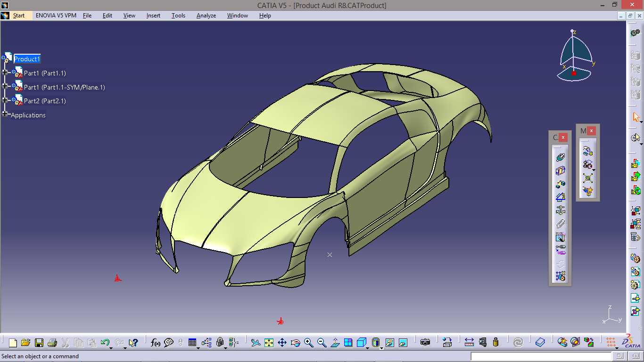Toggle Stop Manipulate on Clash
Image resolution: width=644 pixels, height=362 pixels.
(587, 191)
